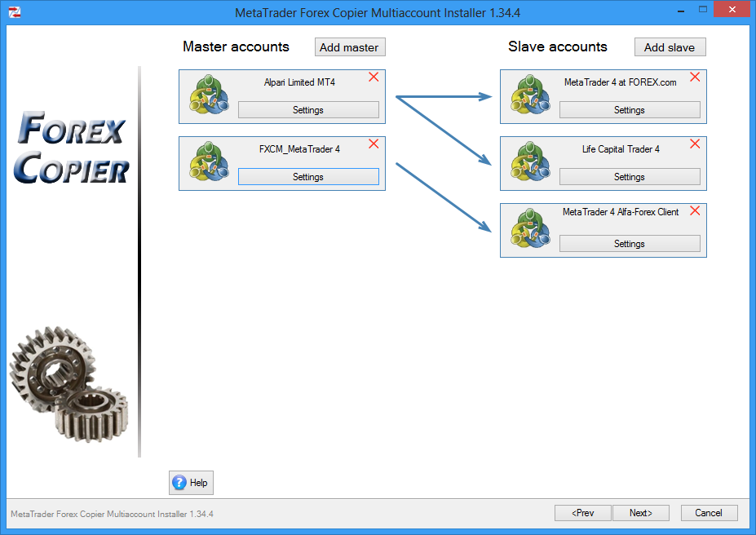The width and height of the screenshot is (756, 535).
Task: Open Settings for Life Capital Trader 4
Action: click(x=630, y=177)
